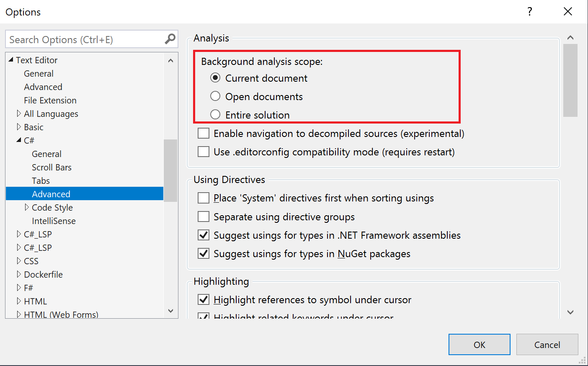Click the scroll-down arrow on the right scrollbar
Viewport: 588px width, 366px height.
[570, 312]
